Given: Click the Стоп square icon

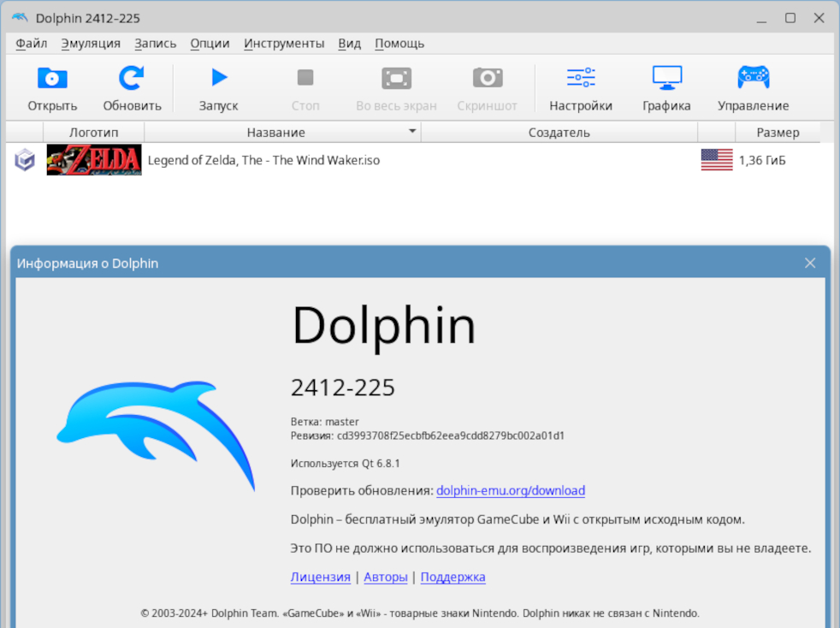Looking at the screenshot, I should (305, 78).
